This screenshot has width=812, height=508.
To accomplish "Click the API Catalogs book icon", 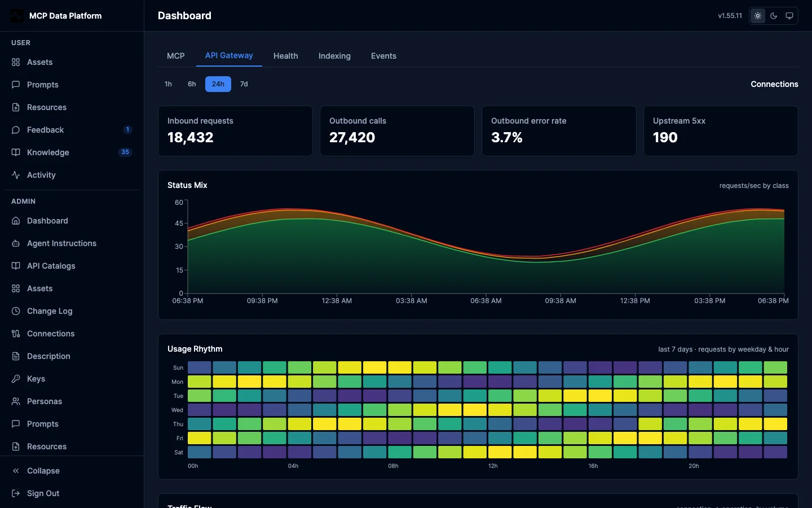I will [x=16, y=266].
